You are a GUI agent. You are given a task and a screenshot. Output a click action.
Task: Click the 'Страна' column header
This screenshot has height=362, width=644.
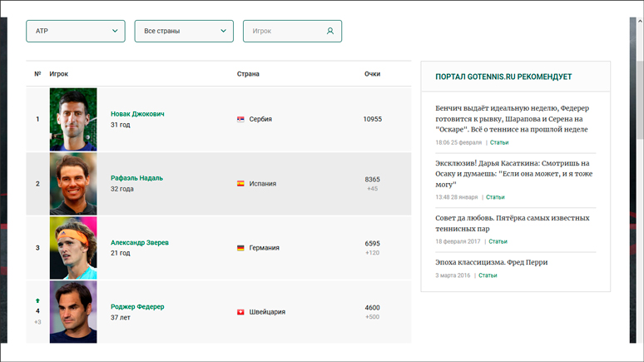point(248,74)
